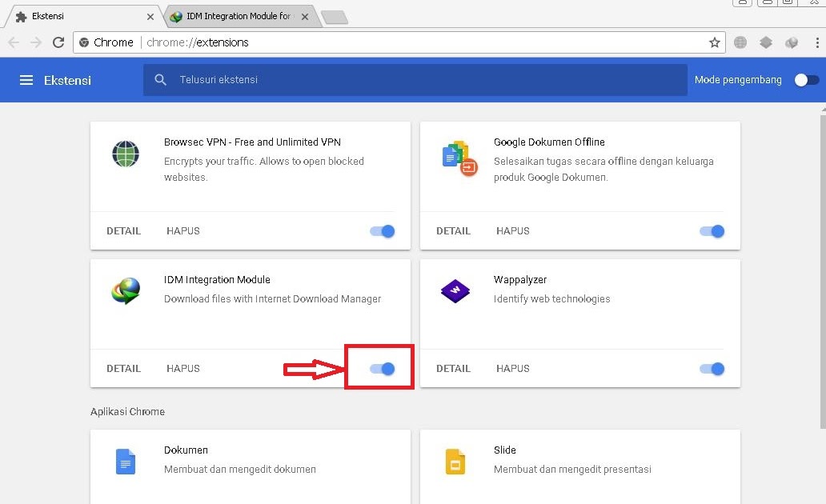The width and height of the screenshot is (826, 504).
Task: Disable the Browsec VPN extension
Action: click(383, 231)
